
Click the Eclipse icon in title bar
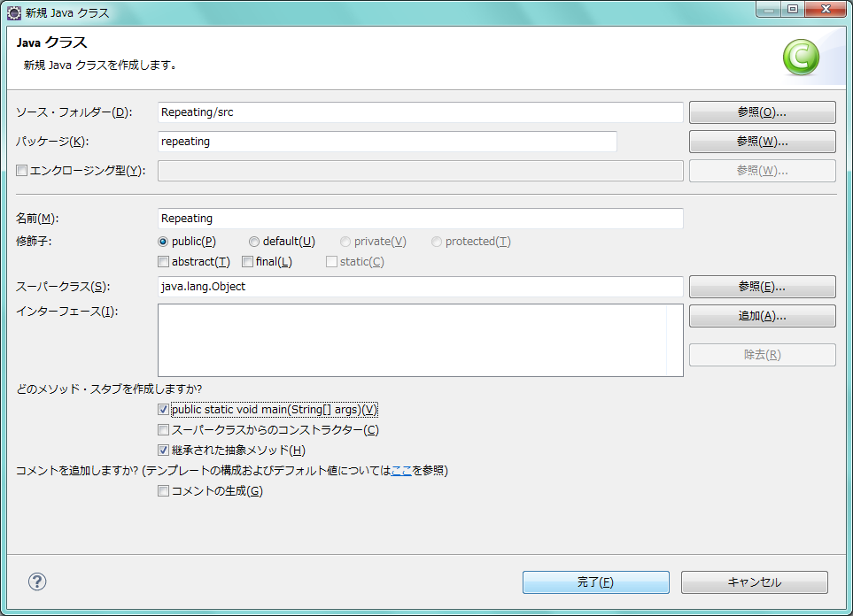14,13
